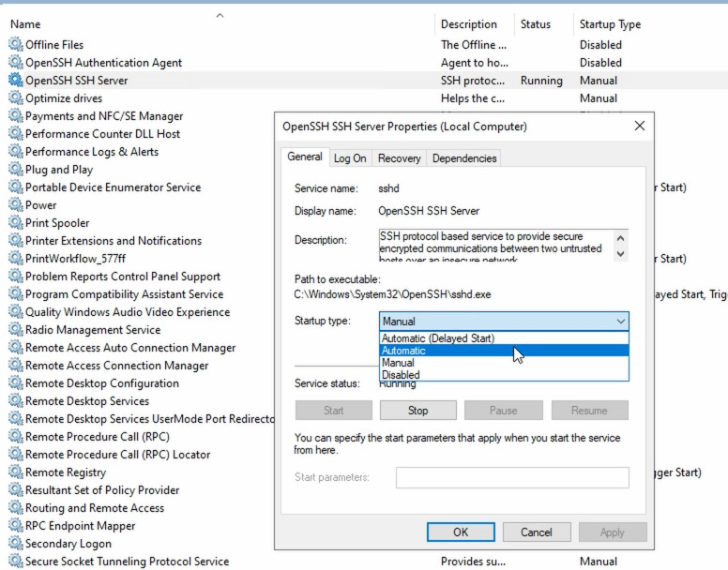Click the gear icon beside Remote Access Auto Connection Manager

[x=15, y=348]
